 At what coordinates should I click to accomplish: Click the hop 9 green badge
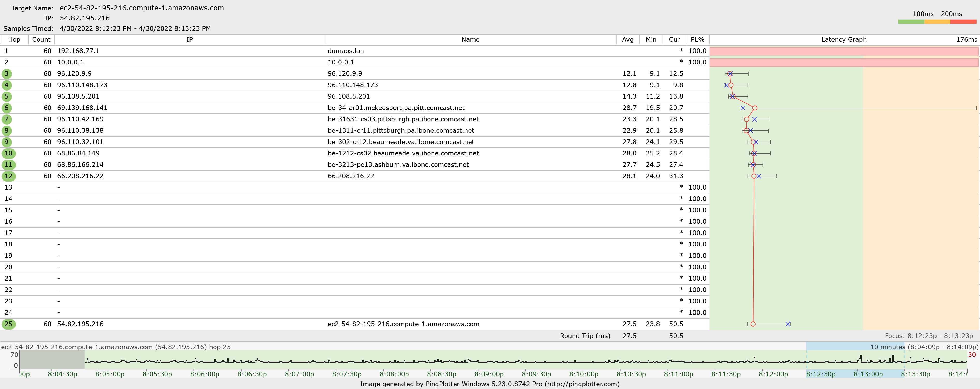coord(6,142)
